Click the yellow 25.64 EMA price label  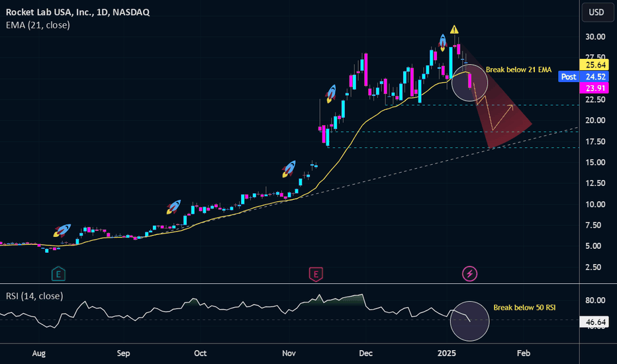pyautogui.click(x=594, y=65)
